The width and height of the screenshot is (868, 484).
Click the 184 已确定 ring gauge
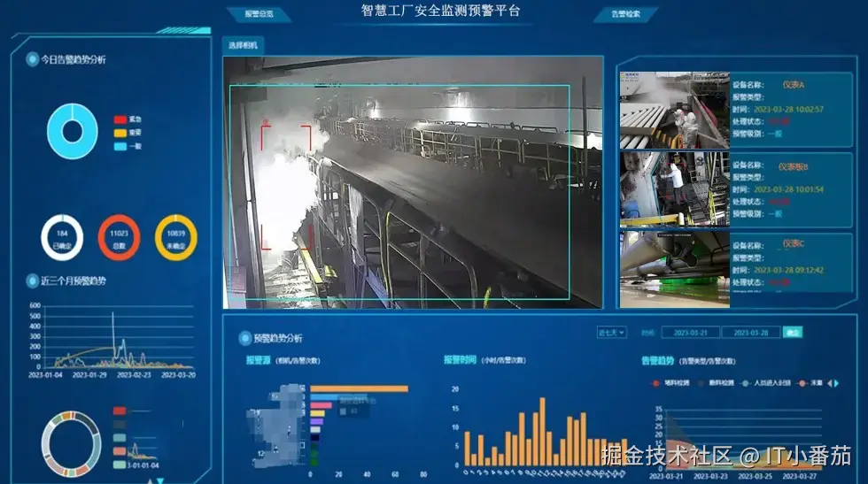pyautogui.click(x=62, y=238)
